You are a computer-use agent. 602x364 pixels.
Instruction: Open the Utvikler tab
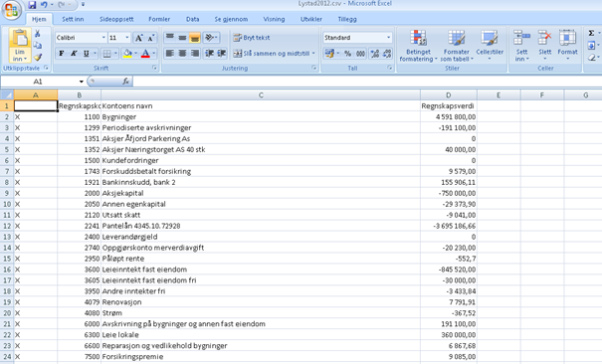coord(311,19)
